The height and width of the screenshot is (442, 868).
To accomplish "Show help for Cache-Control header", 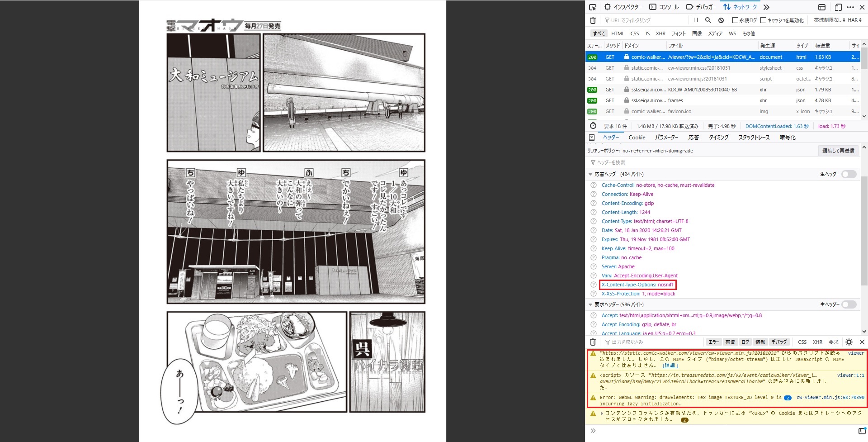I will (x=594, y=185).
